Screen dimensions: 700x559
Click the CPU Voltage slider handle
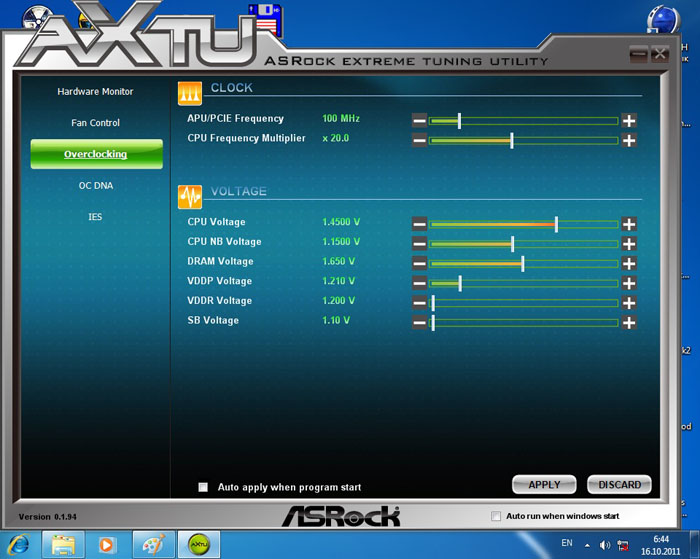(x=556, y=224)
